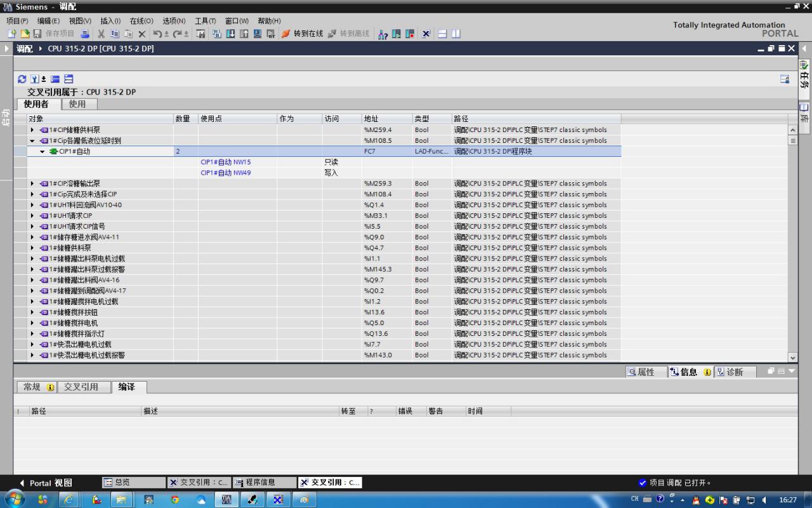Viewport: 812px width, 508px height.
Task: Click table scrollbar down arrow
Action: (x=792, y=358)
